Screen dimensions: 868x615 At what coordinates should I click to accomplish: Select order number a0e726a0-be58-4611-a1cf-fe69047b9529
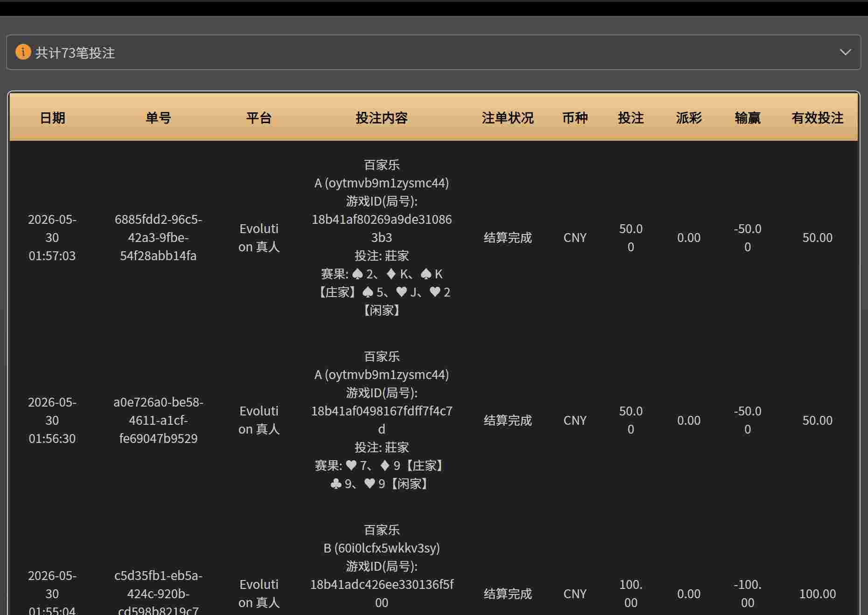[159, 420]
